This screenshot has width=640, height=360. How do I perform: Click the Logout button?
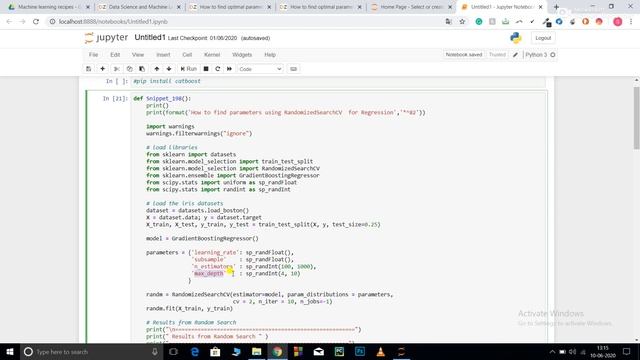pyautogui.click(x=543, y=38)
